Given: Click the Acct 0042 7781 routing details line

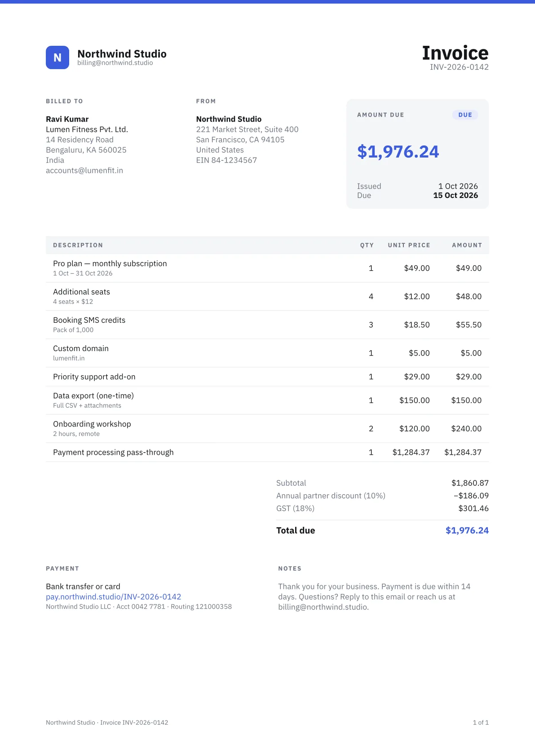Looking at the screenshot, I should pos(139,607).
